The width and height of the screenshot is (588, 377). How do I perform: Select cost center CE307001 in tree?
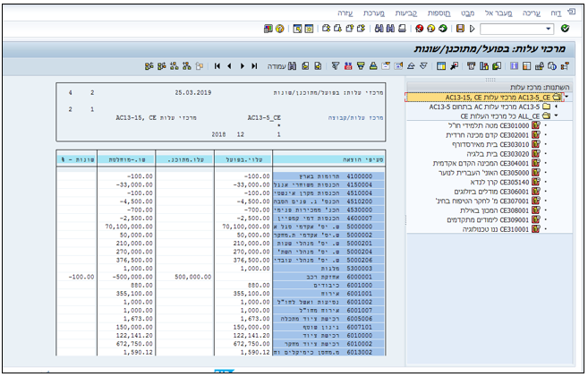[488, 201]
